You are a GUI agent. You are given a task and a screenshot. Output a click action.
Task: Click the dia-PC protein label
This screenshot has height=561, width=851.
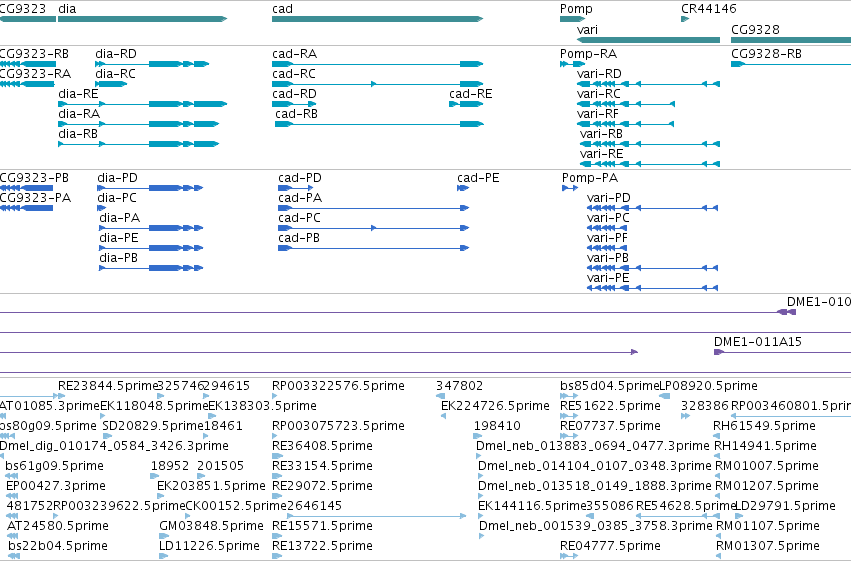pos(117,198)
